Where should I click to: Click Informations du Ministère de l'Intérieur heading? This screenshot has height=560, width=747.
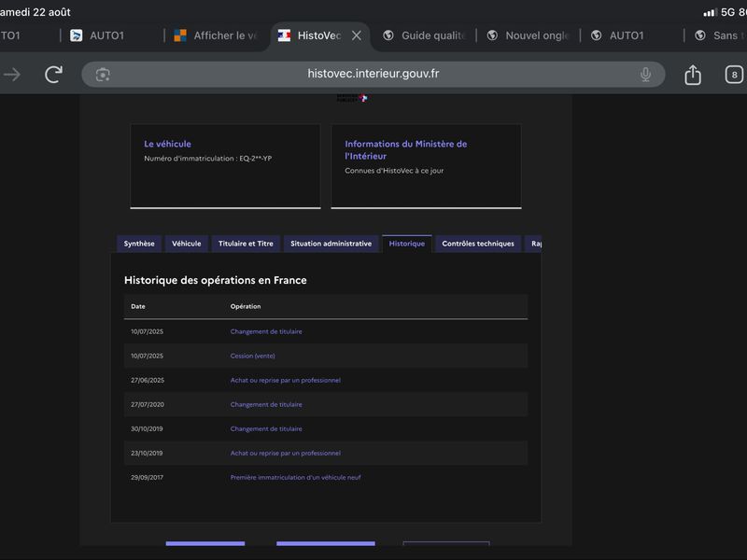coord(406,149)
